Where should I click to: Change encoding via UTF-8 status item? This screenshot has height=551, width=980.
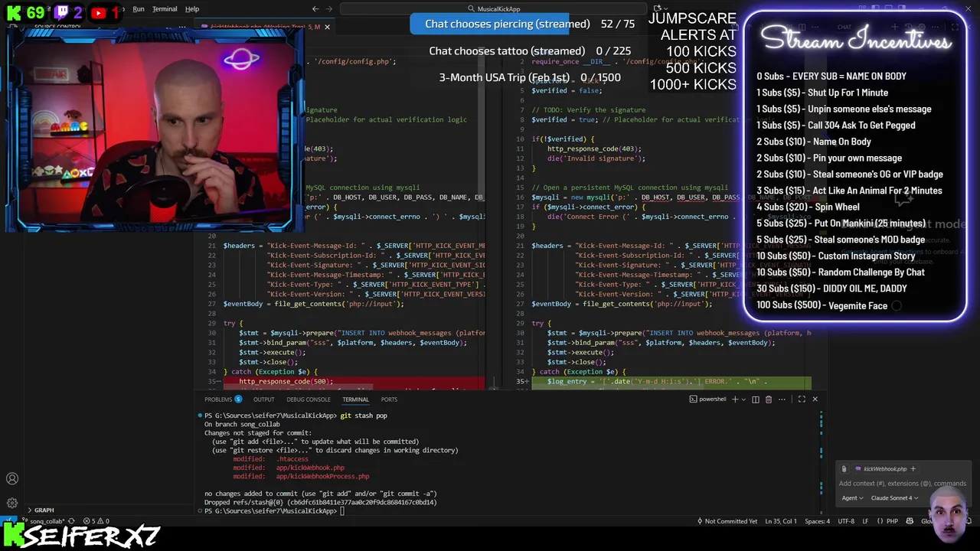846,521
